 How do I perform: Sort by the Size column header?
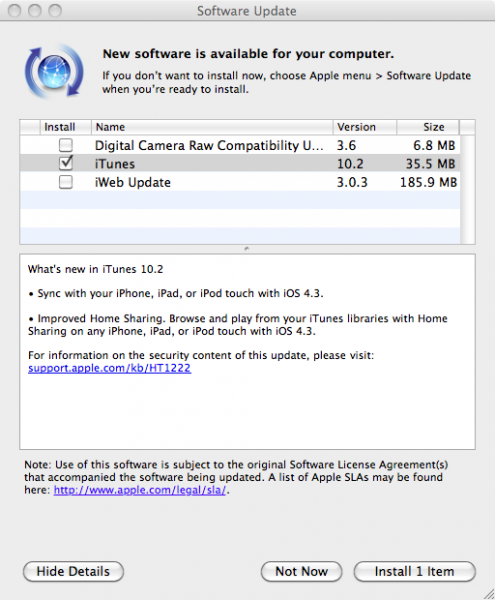point(428,127)
